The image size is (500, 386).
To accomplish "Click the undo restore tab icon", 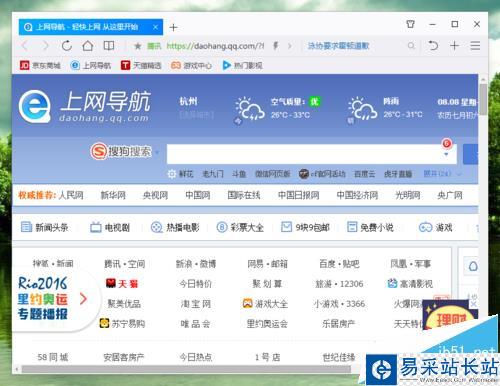I will click(x=433, y=46).
